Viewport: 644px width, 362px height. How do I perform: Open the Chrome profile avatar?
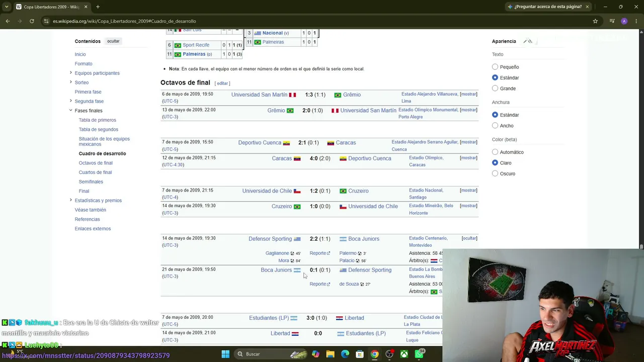pyautogui.click(x=624, y=21)
